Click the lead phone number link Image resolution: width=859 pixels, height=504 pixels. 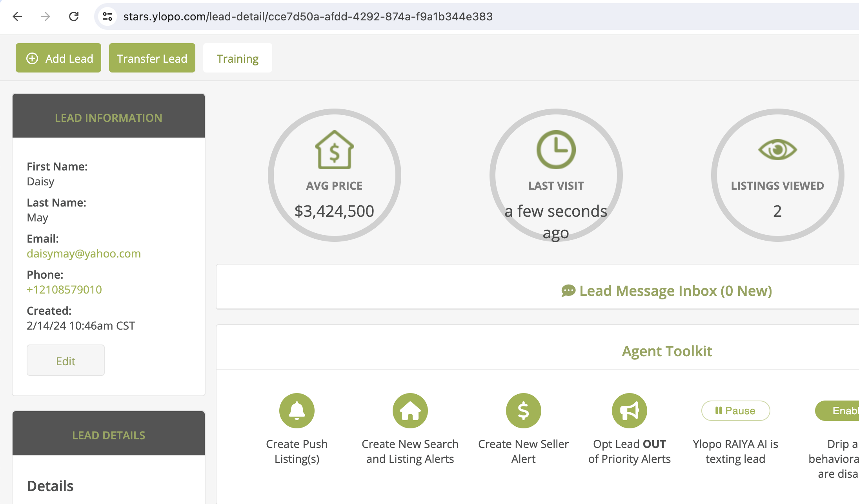click(x=64, y=290)
